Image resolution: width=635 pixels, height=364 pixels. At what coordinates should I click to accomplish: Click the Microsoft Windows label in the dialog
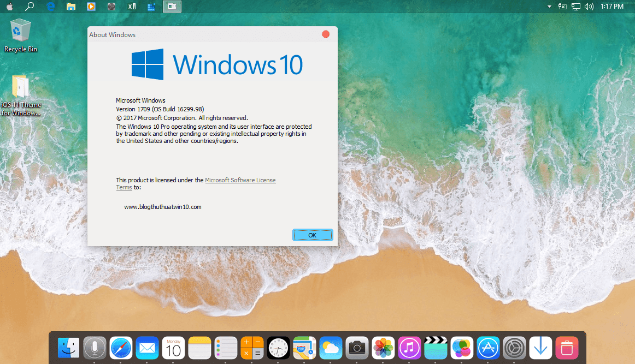pos(140,100)
